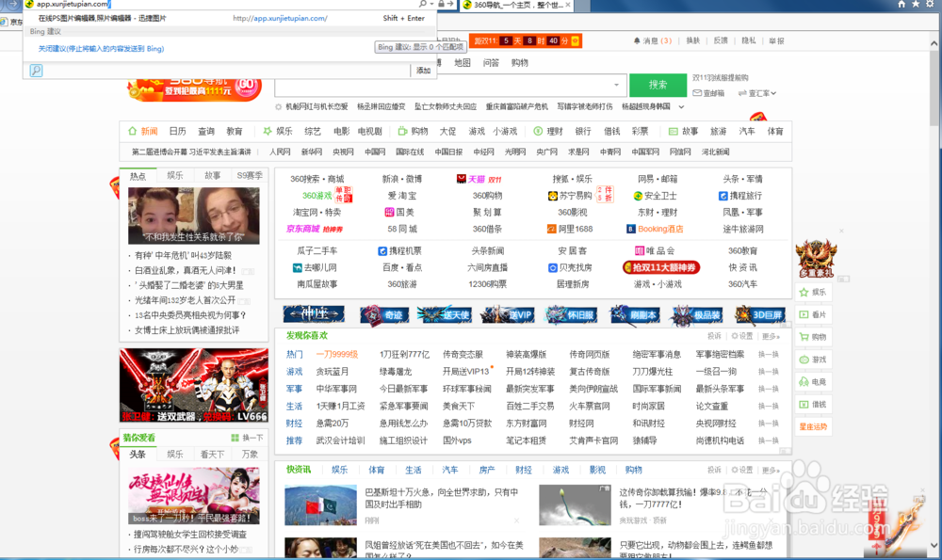Click the 换肤 top link
The width and height of the screenshot is (942, 560).
click(x=692, y=40)
